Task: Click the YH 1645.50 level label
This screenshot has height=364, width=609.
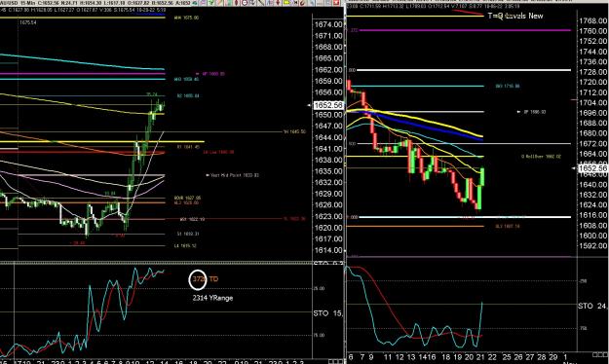Action: (x=295, y=132)
